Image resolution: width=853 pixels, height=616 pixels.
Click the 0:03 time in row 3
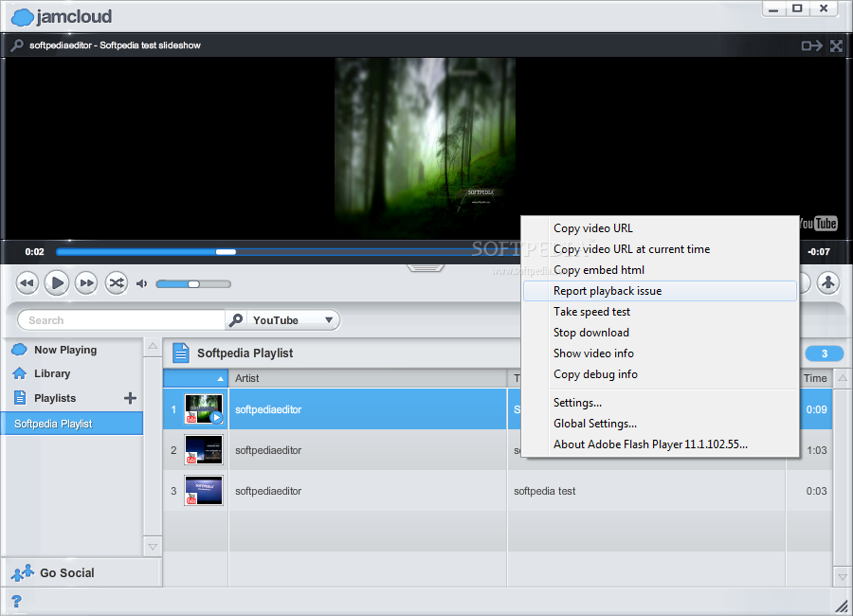click(x=817, y=491)
